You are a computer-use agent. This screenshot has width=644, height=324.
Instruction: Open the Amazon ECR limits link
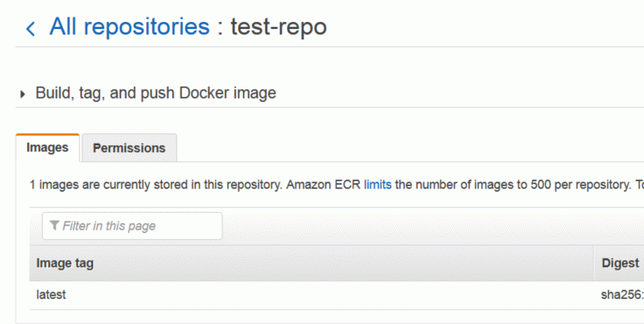tap(377, 185)
